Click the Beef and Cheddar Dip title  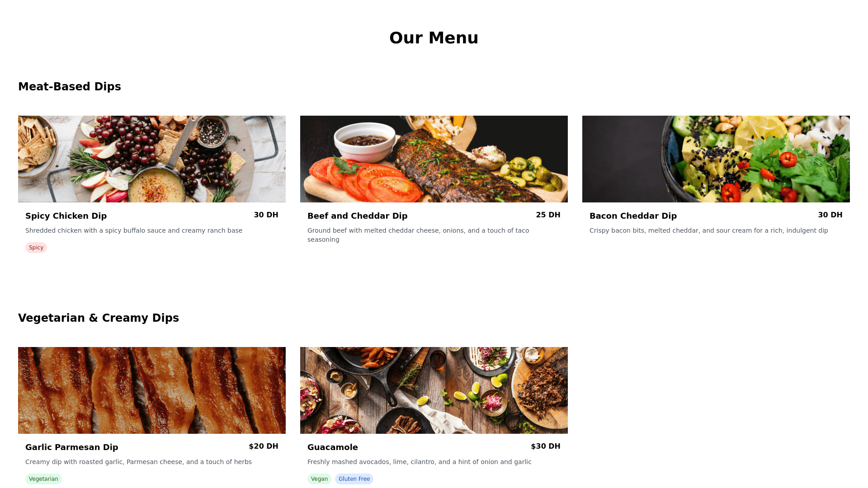tap(357, 216)
